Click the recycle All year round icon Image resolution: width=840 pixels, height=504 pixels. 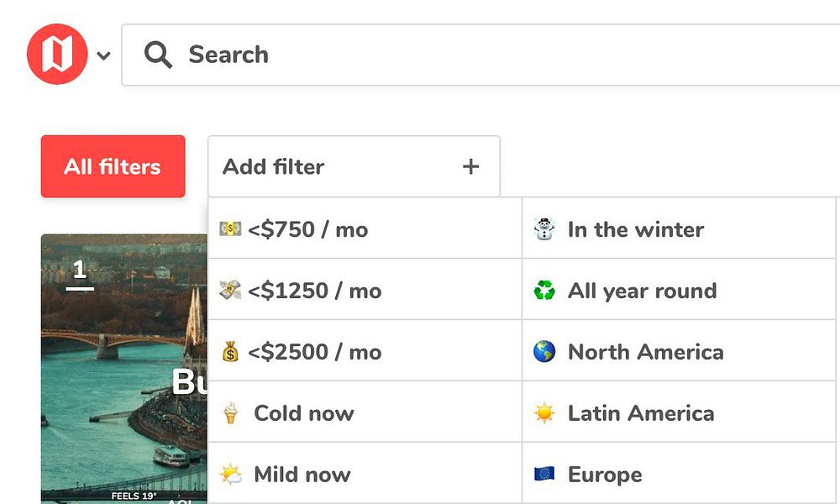(x=544, y=291)
